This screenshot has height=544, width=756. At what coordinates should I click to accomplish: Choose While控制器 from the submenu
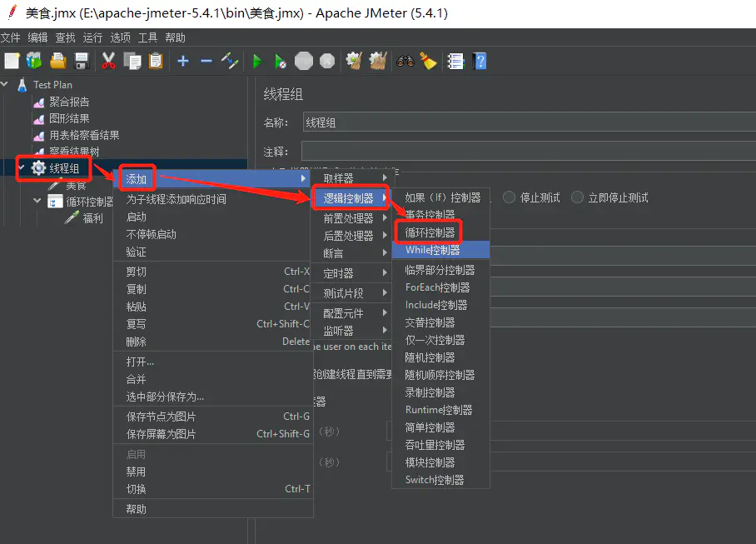click(x=440, y=250)
